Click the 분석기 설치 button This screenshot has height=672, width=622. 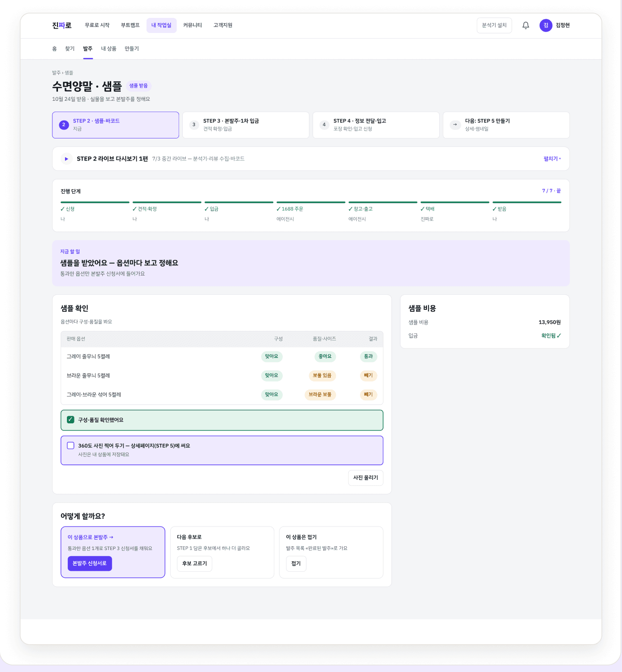coord(494,25)
